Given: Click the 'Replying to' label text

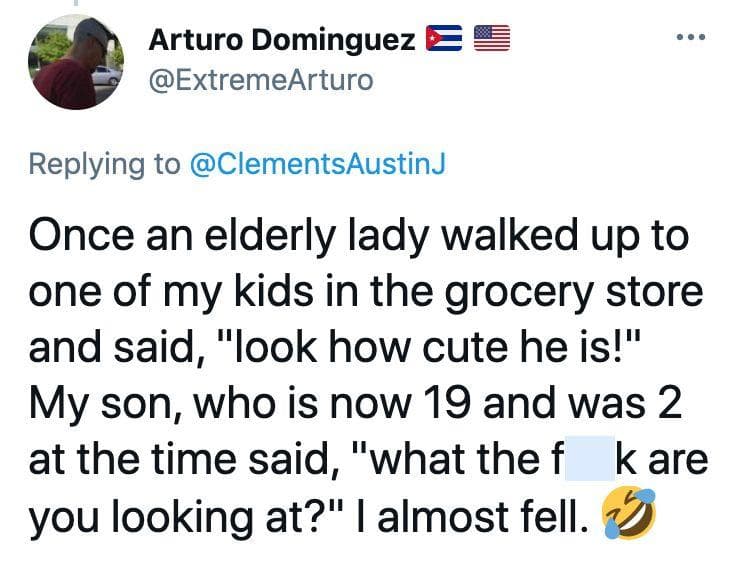Looking at the screenshot, I should pyautogui.click(x=105, y=164).
